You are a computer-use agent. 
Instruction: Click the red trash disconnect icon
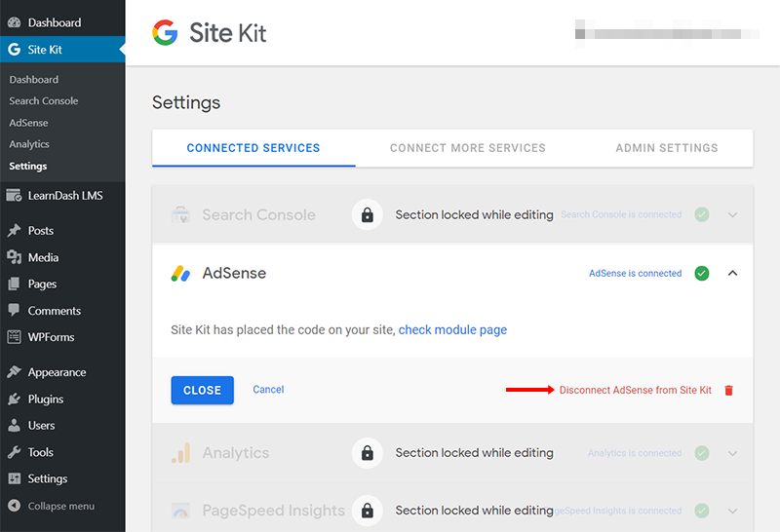click(x=728, y=391)
